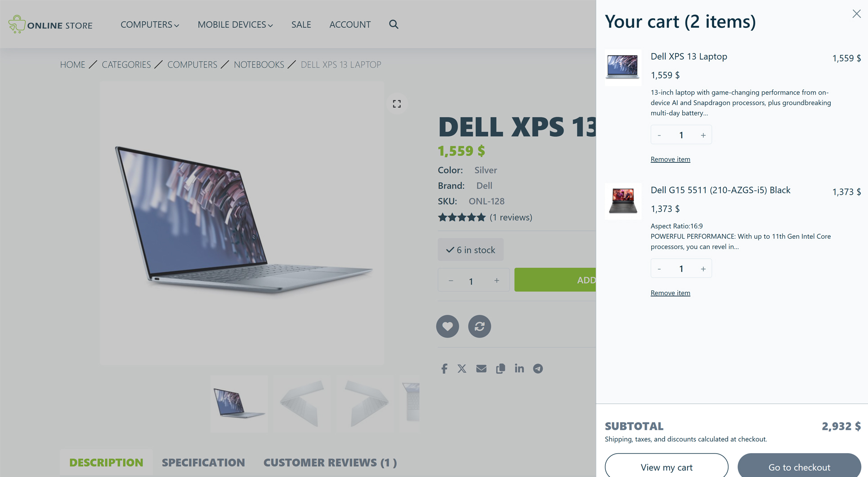Add product to wishlist with heart icon
Screen dimensions: 868x477
coord(447,326)
